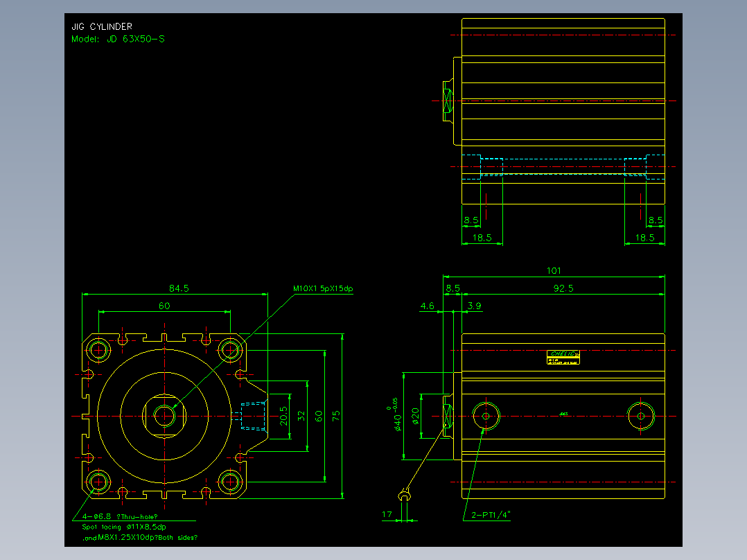Select the "4-Φ6.8 ?Thru-hole?" note
The width and height of the screenshot is (747, 560).
[120, 516]
